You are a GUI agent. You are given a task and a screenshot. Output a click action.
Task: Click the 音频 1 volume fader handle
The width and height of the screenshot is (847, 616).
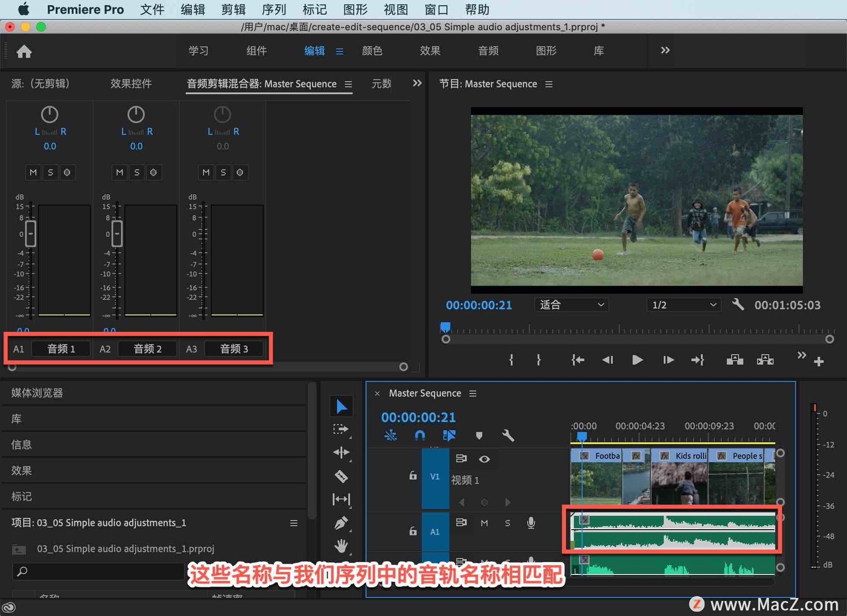pyautogui.click(x=30, y=233)
